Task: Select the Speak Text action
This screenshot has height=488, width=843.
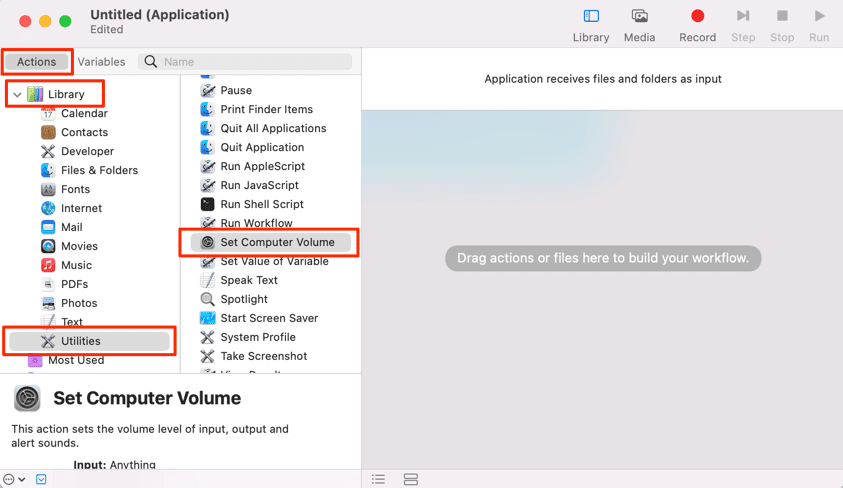Action: coord(239,280)
